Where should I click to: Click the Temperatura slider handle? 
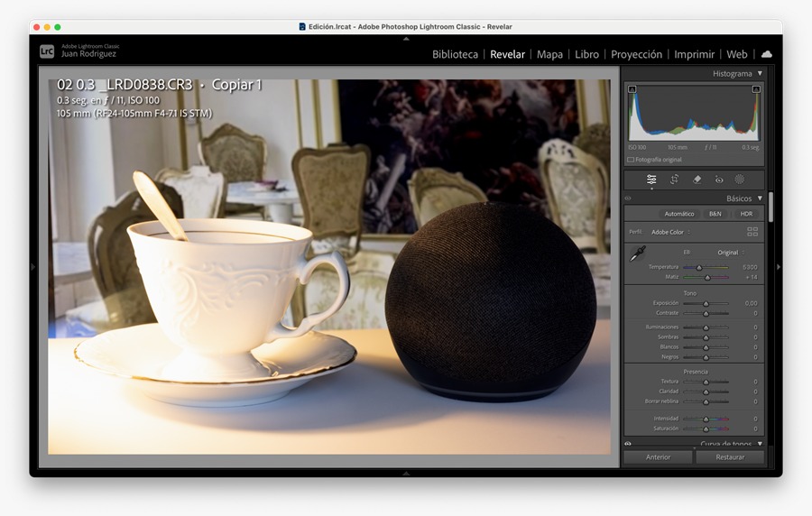click(699, 268)
